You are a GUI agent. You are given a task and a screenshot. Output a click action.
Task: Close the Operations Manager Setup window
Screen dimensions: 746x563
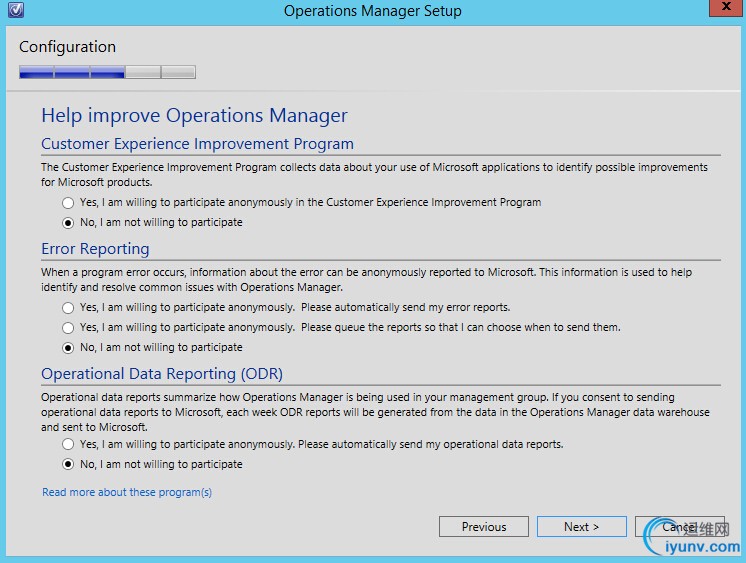tap(726, 8)
